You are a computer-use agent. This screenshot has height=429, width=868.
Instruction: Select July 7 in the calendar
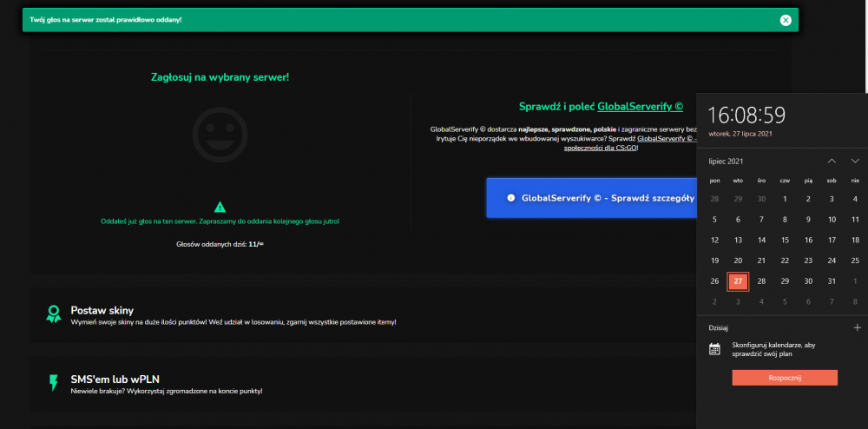tap(761, 220)
